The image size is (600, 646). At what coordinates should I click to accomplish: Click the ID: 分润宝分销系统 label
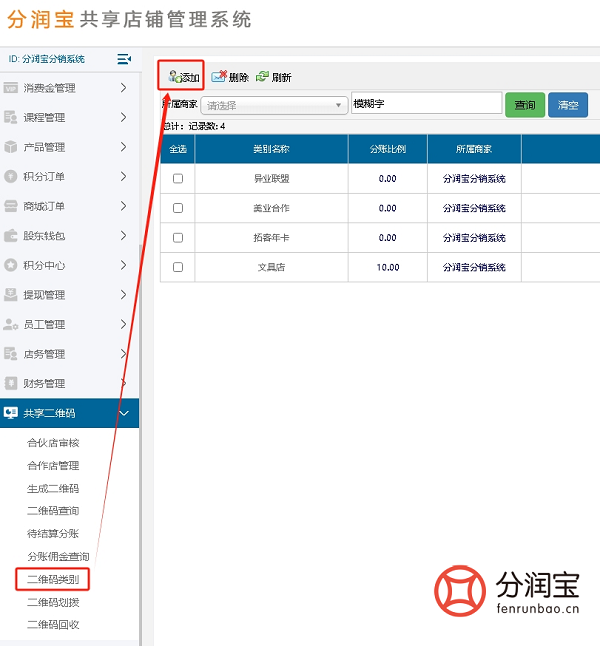tap(47, 59)
